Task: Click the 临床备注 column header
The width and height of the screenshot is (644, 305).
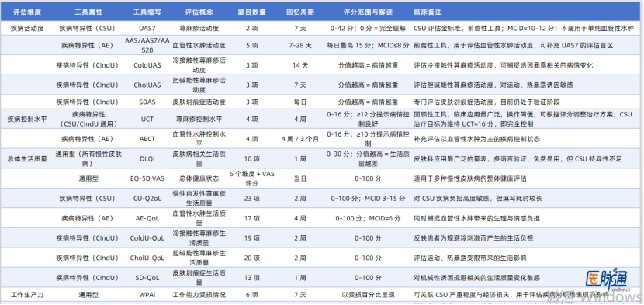Action: pos(428,12)
